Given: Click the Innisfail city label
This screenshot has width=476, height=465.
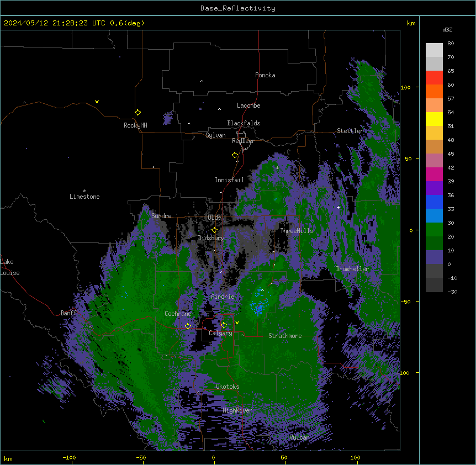Looking at the screenshot, I should [229, 180].
